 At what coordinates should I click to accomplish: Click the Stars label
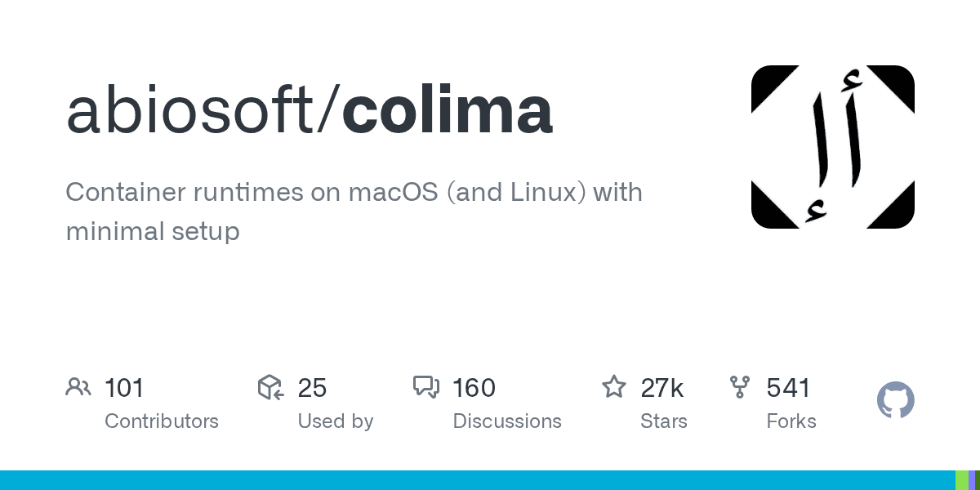pyautogui.click(x=663, y=421)
